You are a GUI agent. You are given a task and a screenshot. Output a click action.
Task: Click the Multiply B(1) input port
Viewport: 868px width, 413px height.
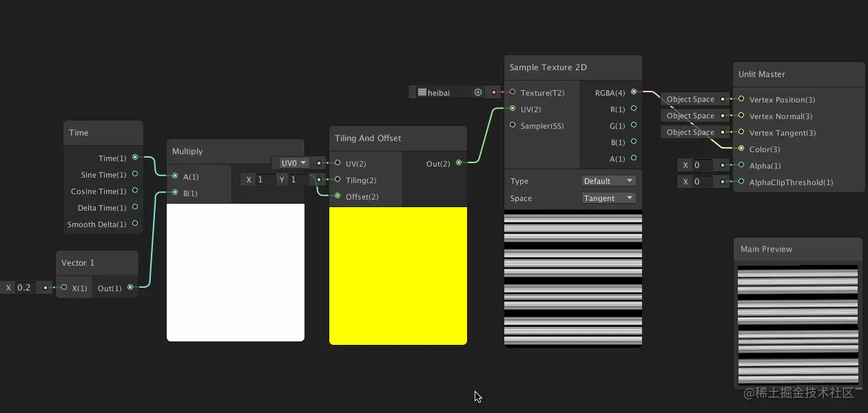pos(175,193)
